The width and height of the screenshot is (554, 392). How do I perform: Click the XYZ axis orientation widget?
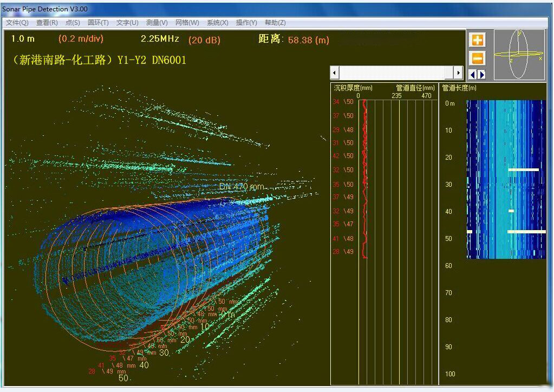click(x=519, y=55)
